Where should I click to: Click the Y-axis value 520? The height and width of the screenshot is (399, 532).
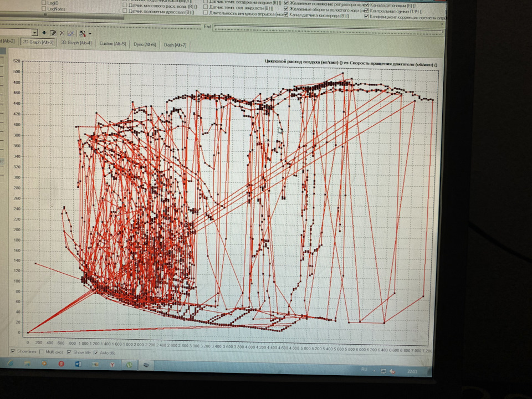pos(17,61)
